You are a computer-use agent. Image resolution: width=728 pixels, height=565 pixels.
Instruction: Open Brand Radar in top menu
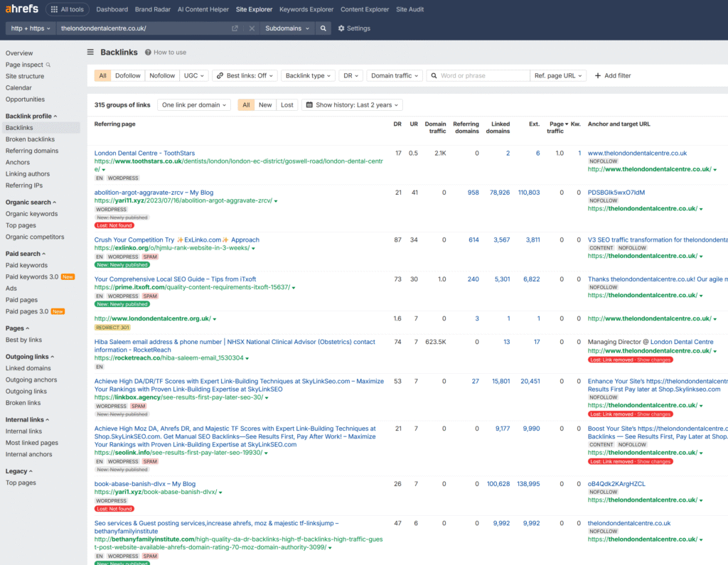(153, 9)
